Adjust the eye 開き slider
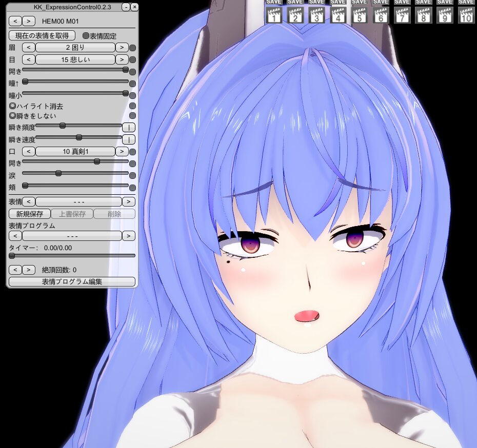The height and width of the screenshot is (448, 477). [75, 70]
